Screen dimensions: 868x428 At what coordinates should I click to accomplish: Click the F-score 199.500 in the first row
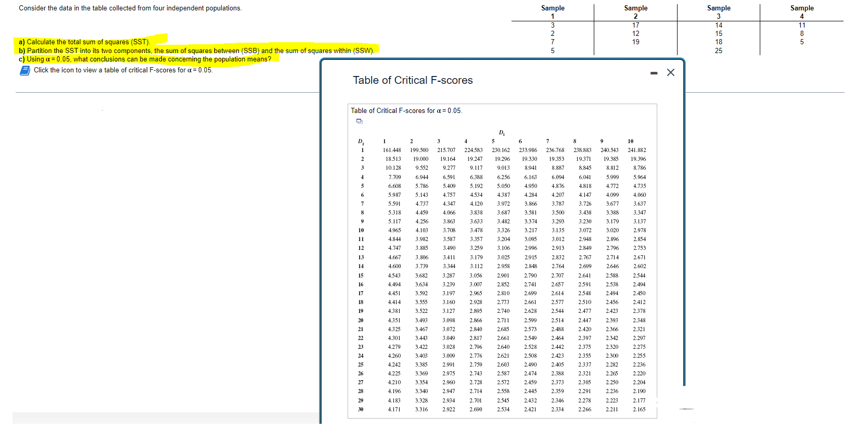419,150
